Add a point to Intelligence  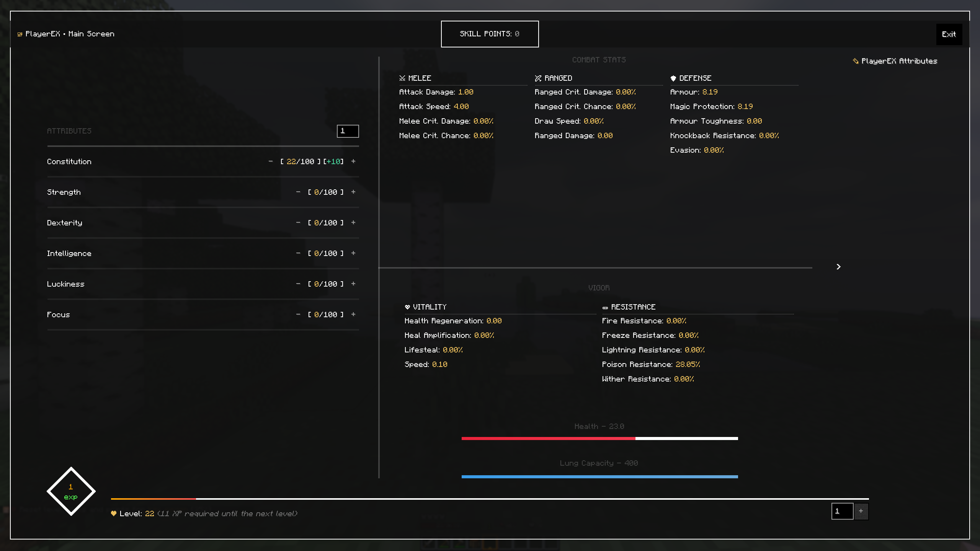353,253
